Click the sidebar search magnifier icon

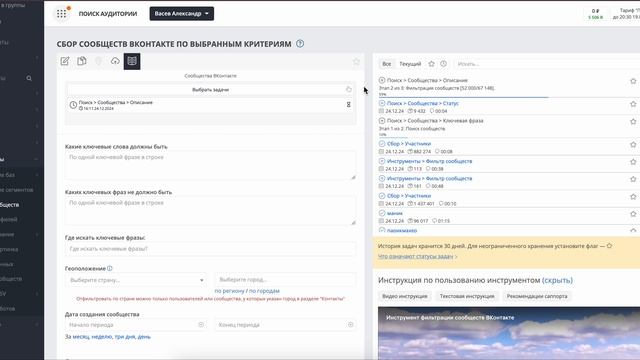pyautogui.click(x=29, y=78)
